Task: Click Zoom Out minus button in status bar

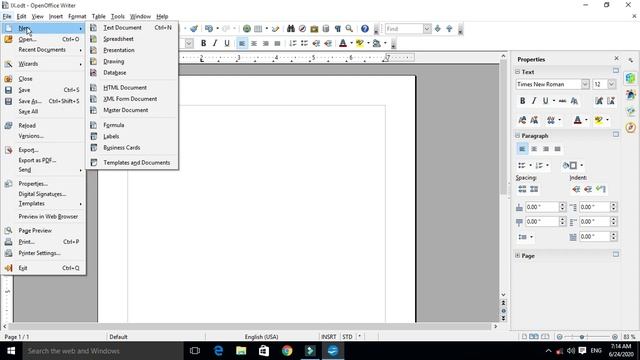Action: pos(560,337)
